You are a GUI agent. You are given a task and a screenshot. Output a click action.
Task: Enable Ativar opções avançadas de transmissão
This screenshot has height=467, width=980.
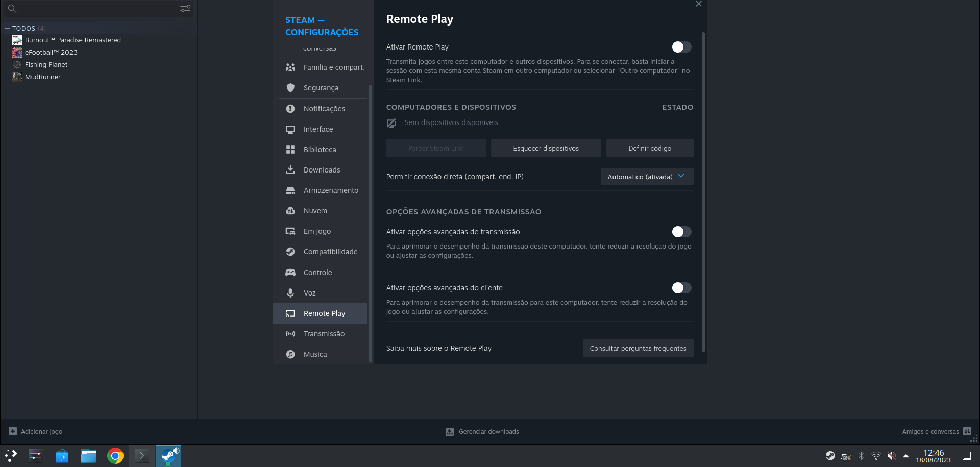click(x=681, y=232)
